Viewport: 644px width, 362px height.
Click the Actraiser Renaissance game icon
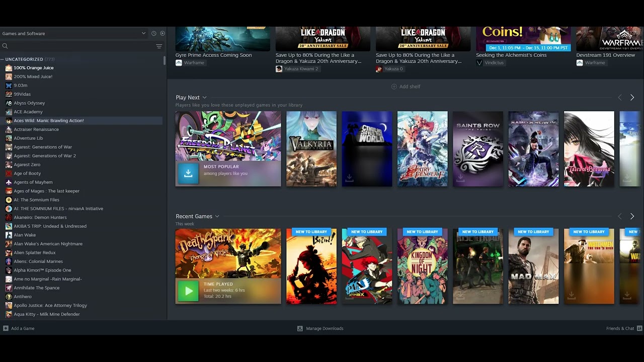9,129
